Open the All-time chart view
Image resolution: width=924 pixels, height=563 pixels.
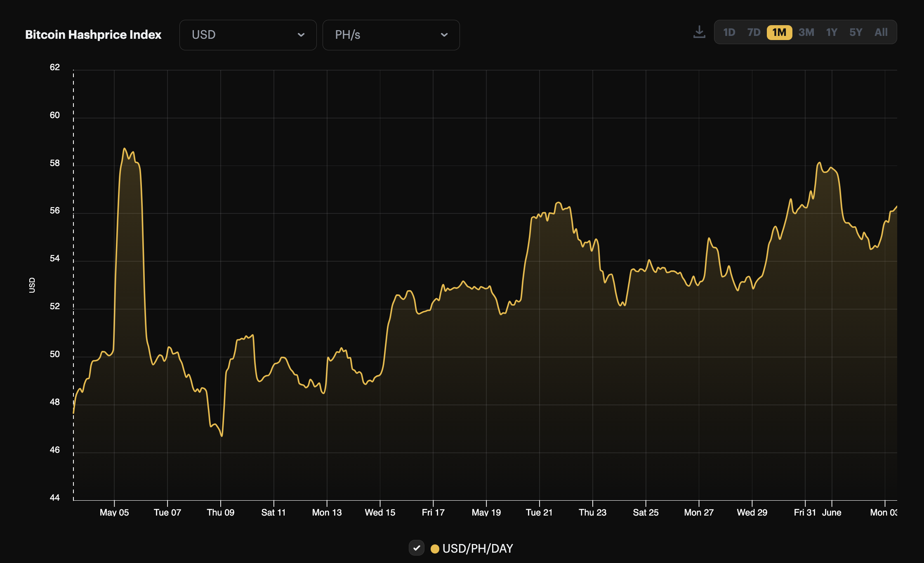(x=881, y=32)
